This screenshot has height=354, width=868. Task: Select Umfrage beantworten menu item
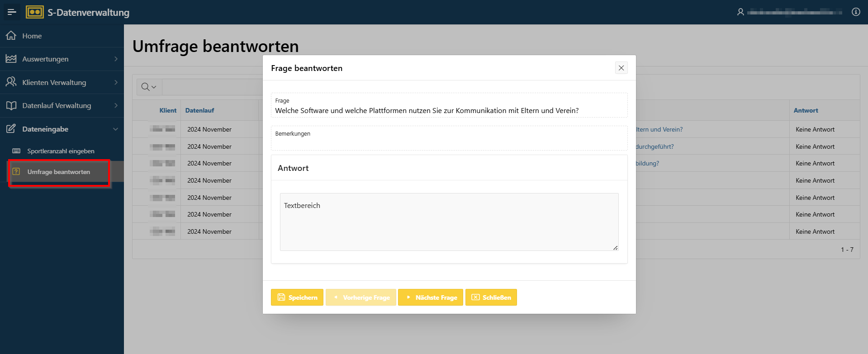[x=59, y=172]
